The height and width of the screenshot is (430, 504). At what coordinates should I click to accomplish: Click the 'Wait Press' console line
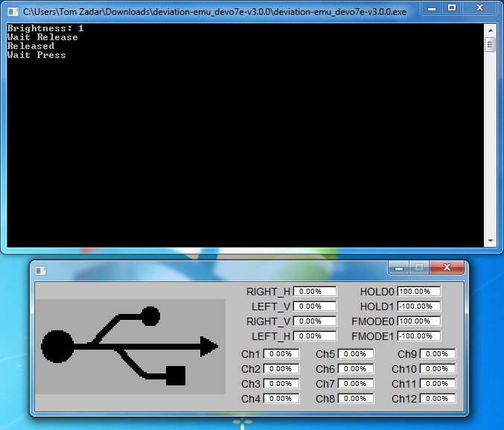(36, 55)
